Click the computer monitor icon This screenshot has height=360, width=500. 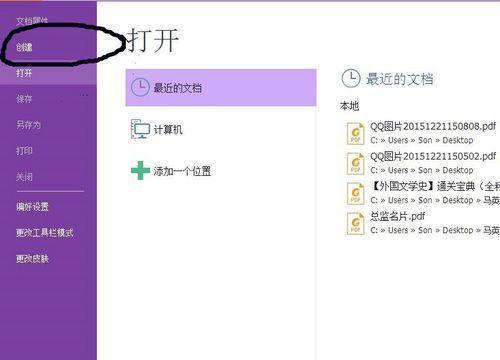click(140, 129)
